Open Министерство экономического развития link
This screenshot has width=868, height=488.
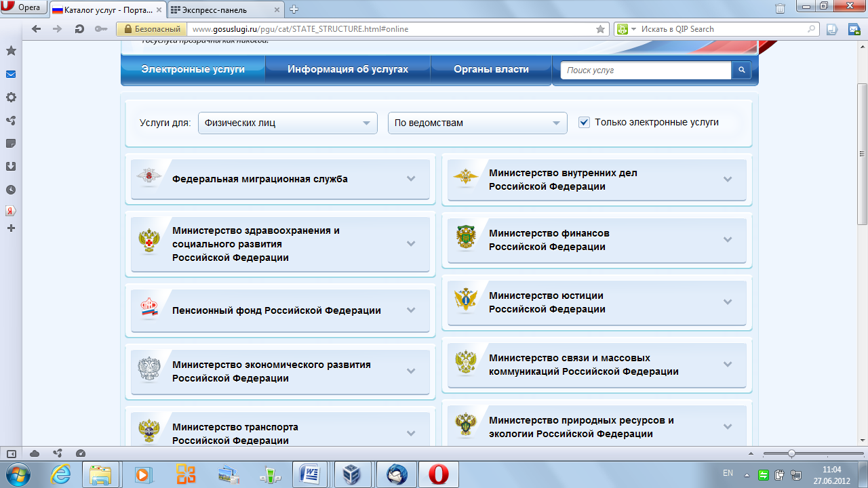click(x=271, y=371)
